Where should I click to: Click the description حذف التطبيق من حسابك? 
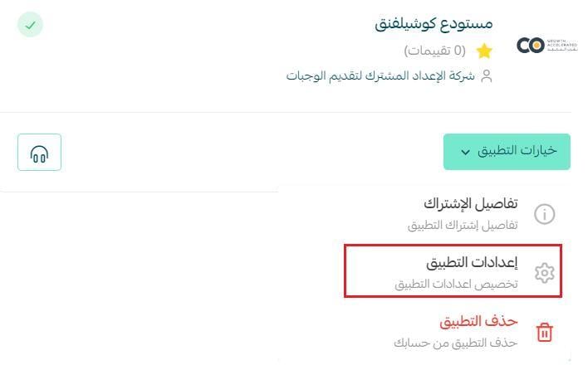pos(456,343)
